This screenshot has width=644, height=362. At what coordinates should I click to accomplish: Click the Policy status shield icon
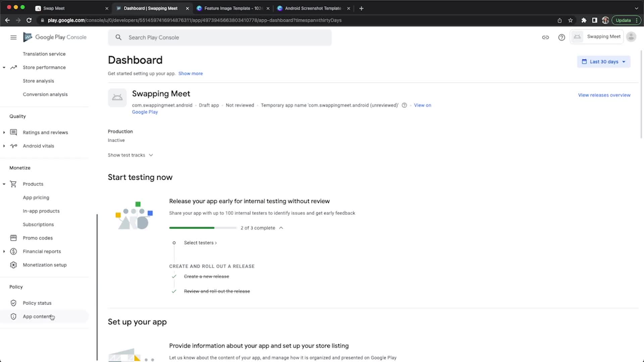tap(13, 303)
